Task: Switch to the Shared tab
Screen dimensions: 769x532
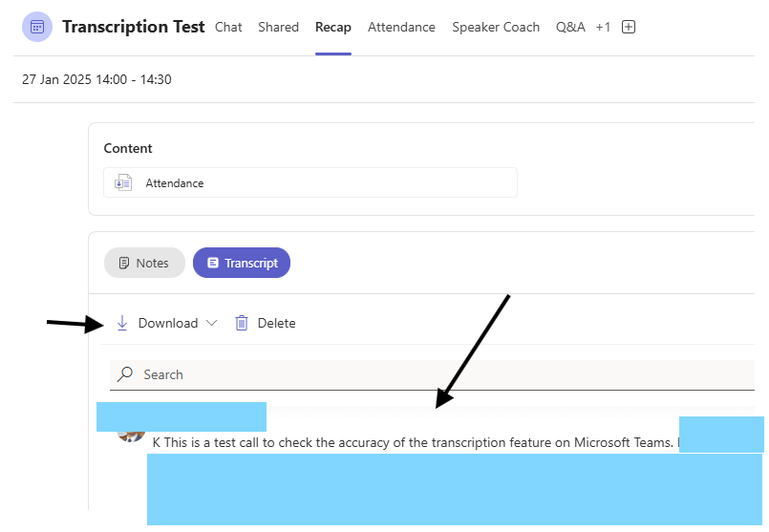Action: point(279,27)
